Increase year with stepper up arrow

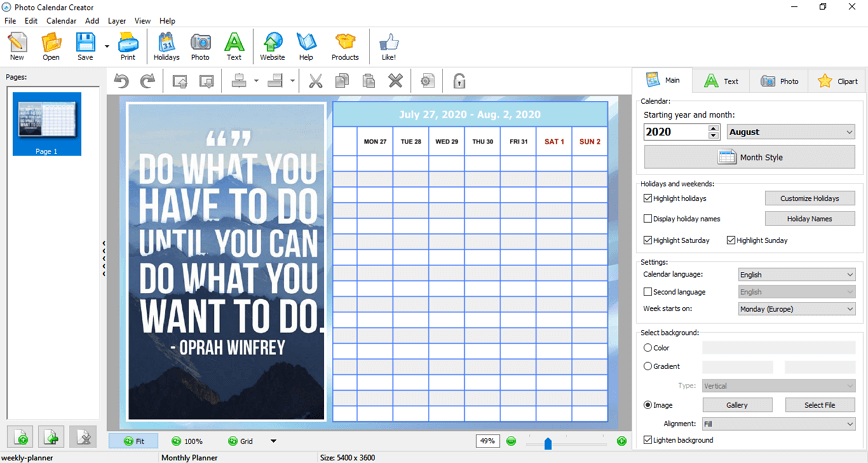point(714,128)
